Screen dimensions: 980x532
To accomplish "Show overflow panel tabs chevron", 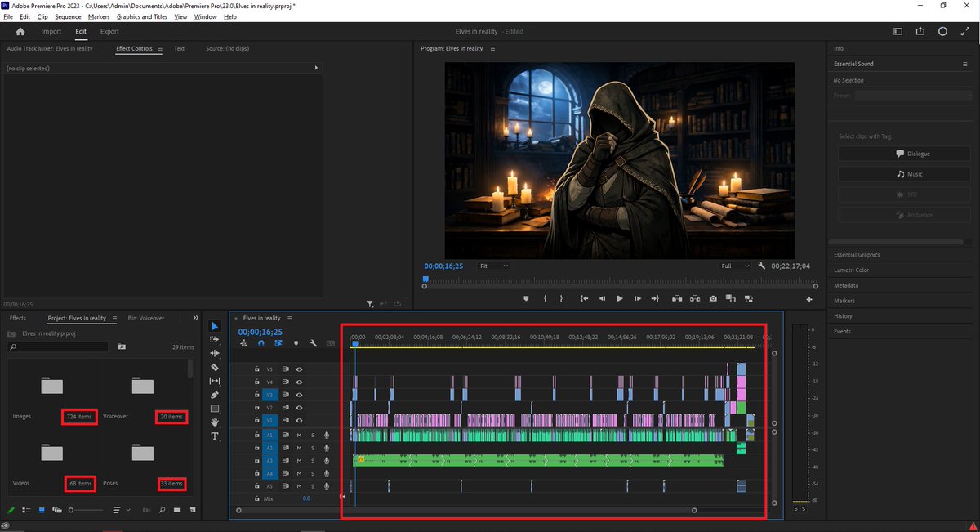I will point(195,318).
